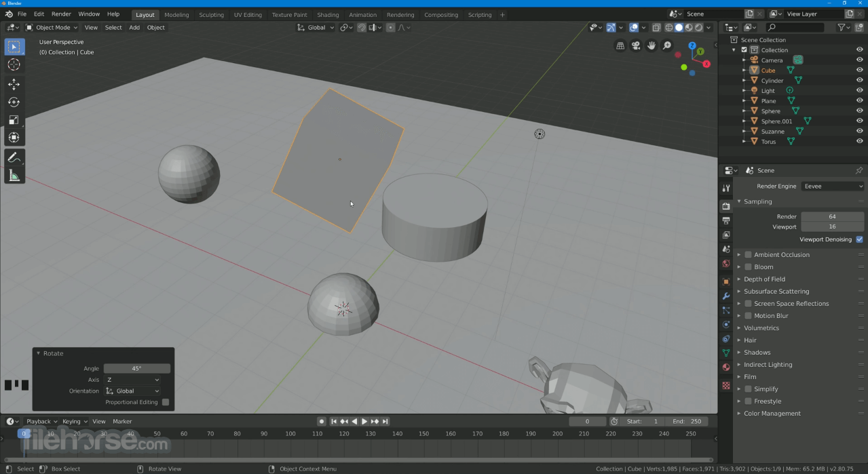Open the Rotate Axis dropdown
This screenshot has height=474, width=868.
click(133, 380)
